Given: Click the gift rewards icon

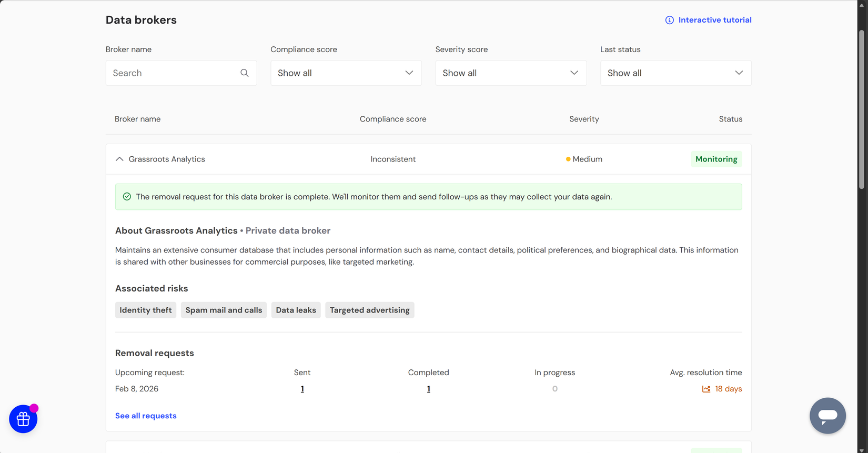Looking at the screenshot, I should pos(23,419).
